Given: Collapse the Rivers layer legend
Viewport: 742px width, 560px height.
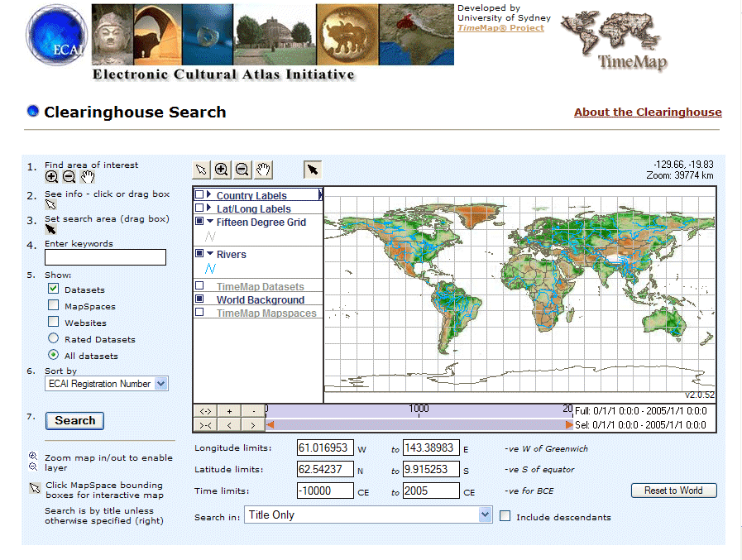Looking at the screenshot, I should [210, 254].
